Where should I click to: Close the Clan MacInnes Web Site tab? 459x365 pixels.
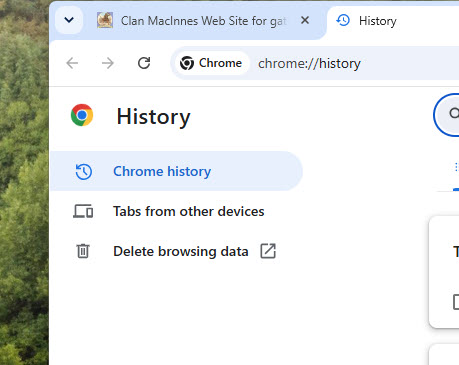pyautogui.click(x=305, y=21)
